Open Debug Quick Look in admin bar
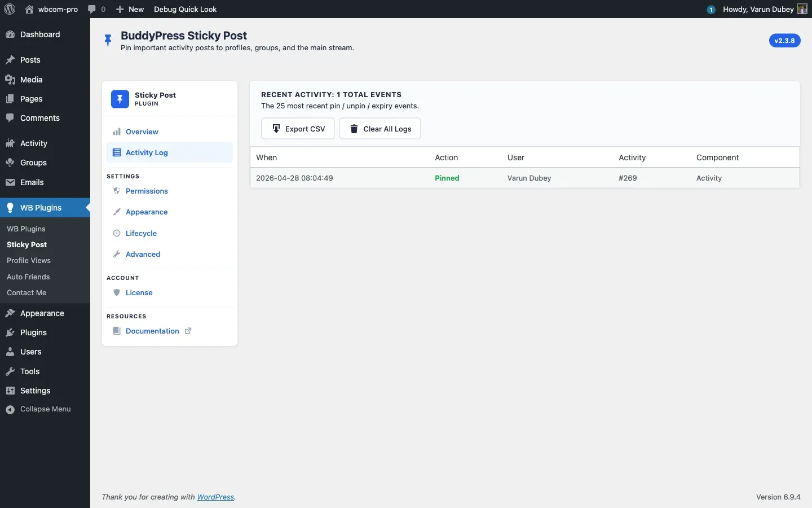812x508 pixels. click(186, 9)
